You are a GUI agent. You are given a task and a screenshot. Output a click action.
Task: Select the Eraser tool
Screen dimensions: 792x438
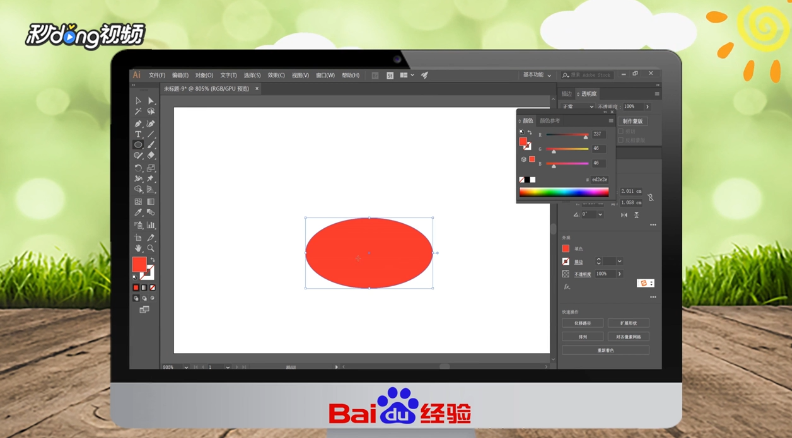point(151,156)
